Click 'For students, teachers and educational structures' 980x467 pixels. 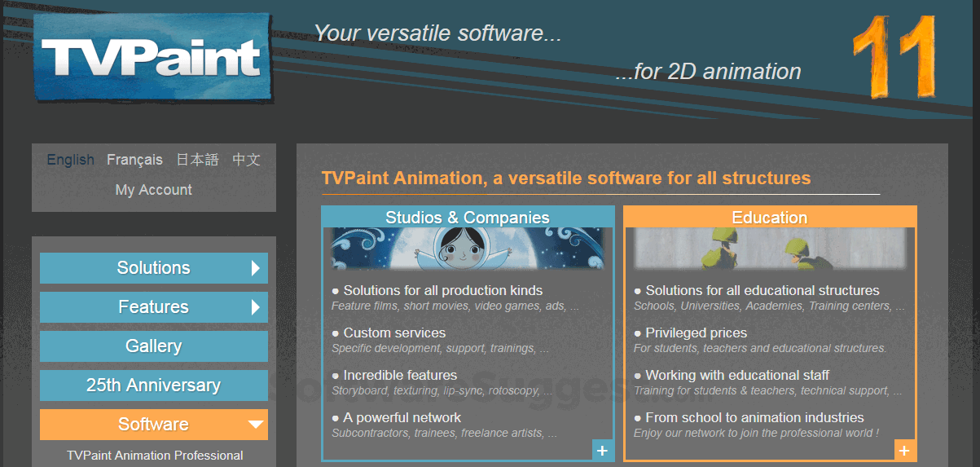coord(760,348)
